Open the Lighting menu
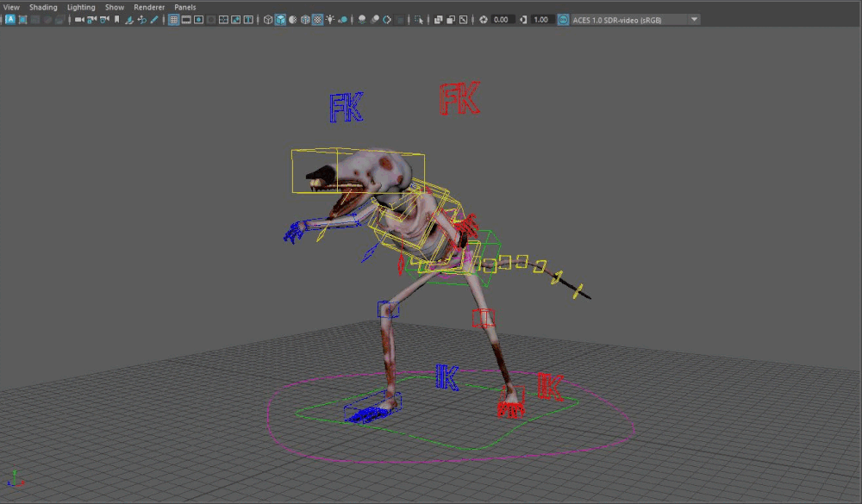Image resolution: width=862 pixels, height=504 pixels. (x=81, y=7)
